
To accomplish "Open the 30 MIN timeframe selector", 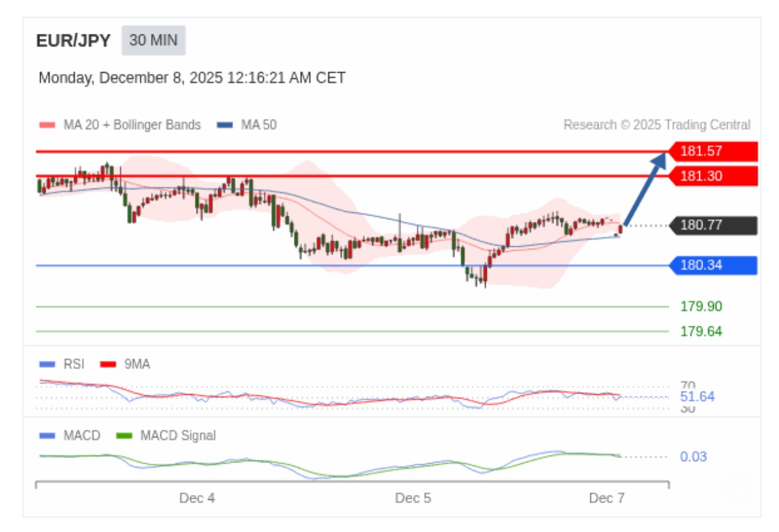I will 153,41.
